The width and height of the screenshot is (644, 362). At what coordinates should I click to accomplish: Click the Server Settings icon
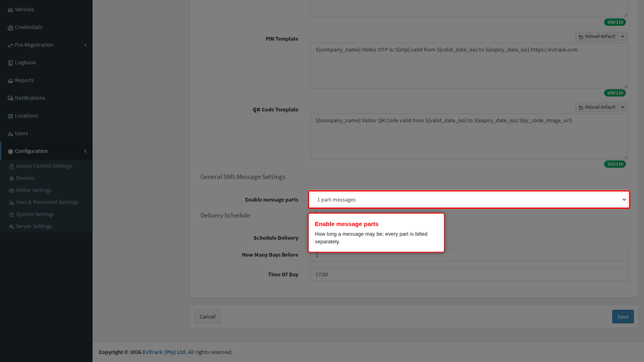[12, 227]
